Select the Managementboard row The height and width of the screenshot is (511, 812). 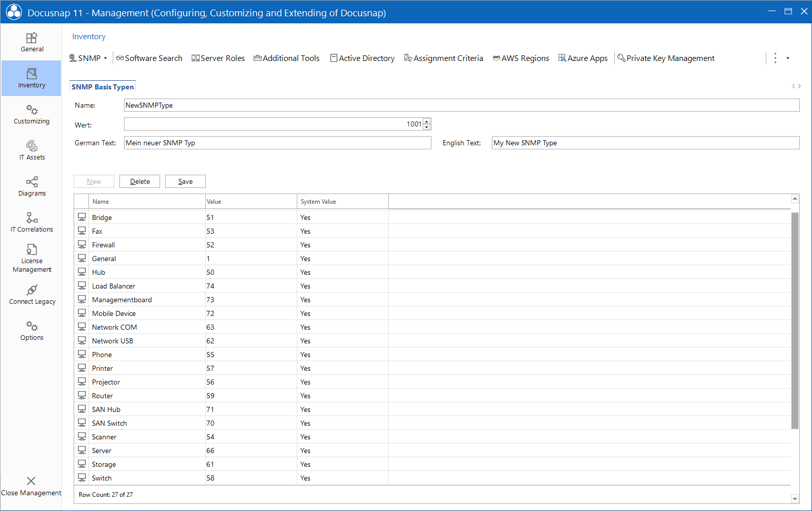432,300
